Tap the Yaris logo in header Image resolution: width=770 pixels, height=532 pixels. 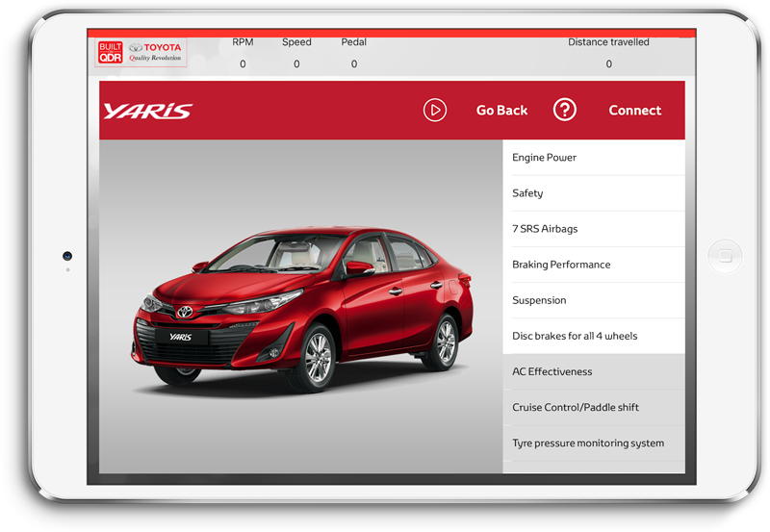pos(147,111)
